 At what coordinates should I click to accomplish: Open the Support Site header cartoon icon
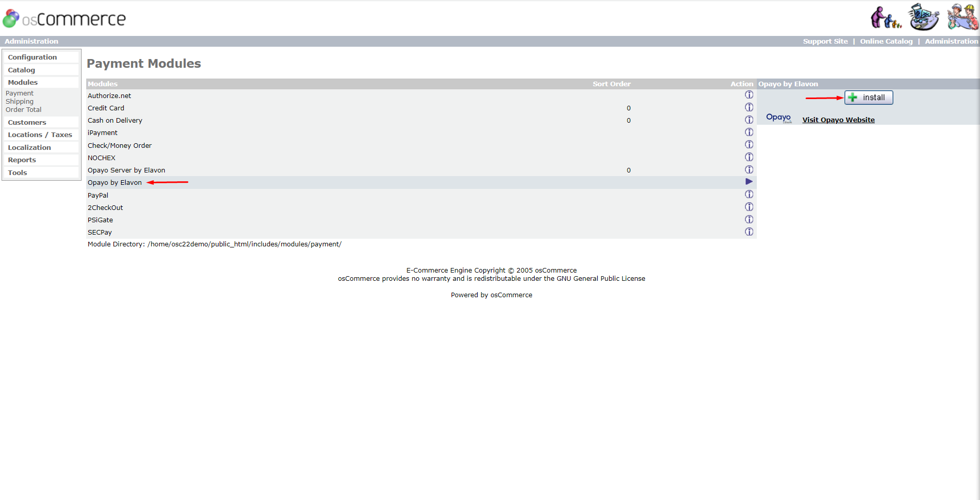click(x=886, y=17)
